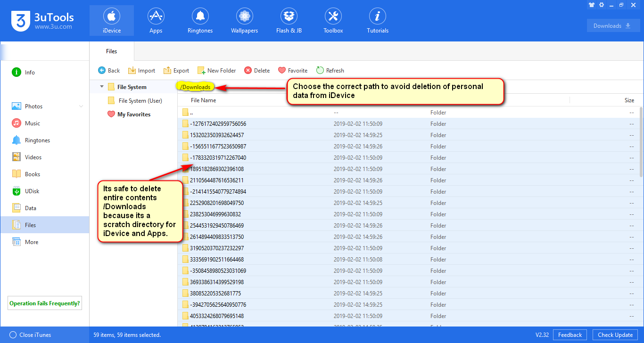Open Info in the sidebar
Screen dimensions: 644x343
coord(45,73)
